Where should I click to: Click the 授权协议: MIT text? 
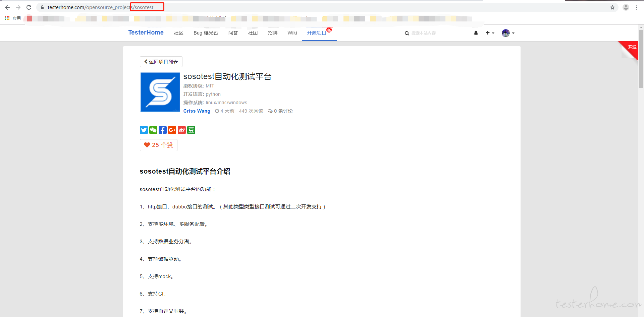(x=199, y=86)
